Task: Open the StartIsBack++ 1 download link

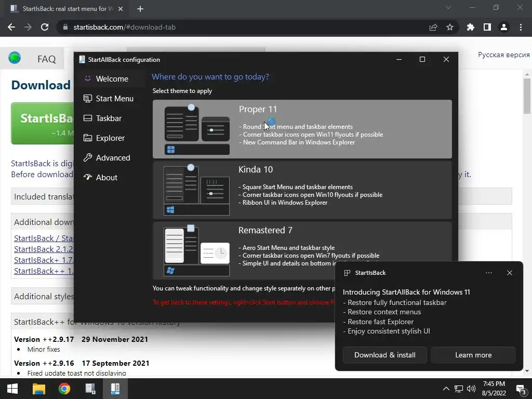Action: click(44, 271)
